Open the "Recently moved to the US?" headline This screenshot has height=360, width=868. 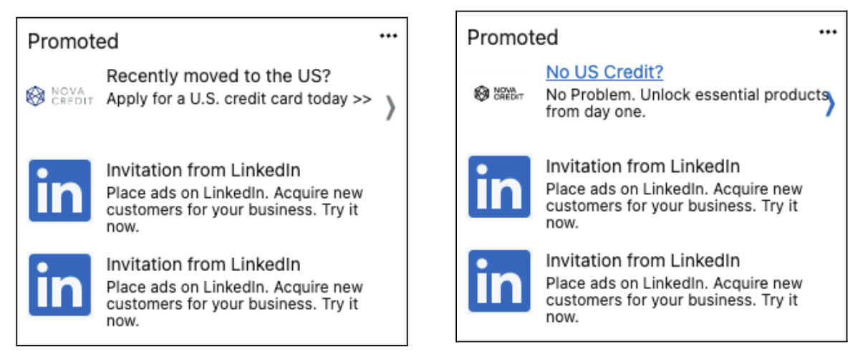[223, 76]
